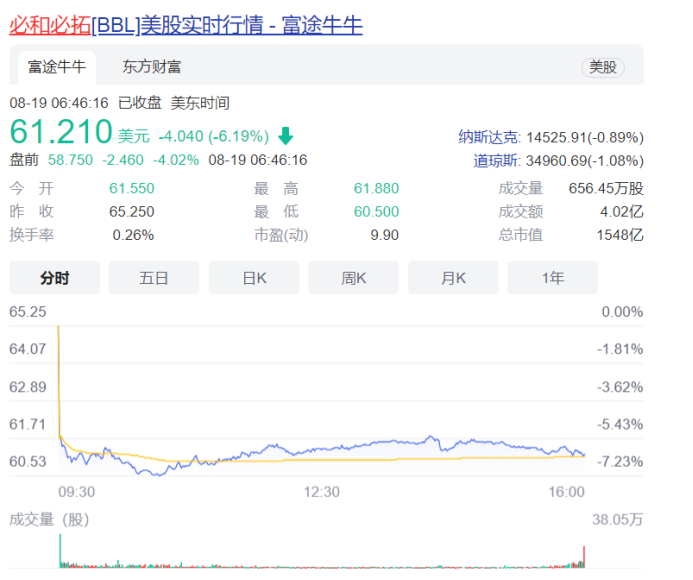The height and width of the screenshot is (580, 693).
Task: Click the green down arrow icon
Action: 286,136
